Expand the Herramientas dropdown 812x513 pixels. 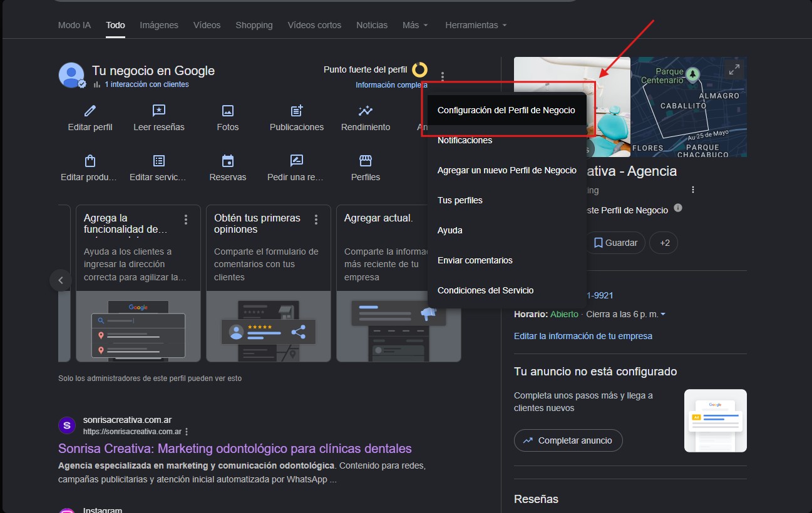click(x=476, y=25)
